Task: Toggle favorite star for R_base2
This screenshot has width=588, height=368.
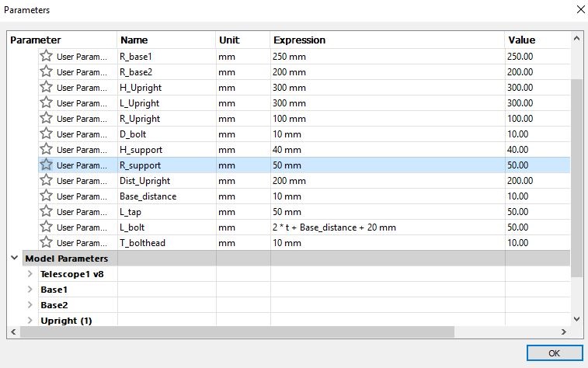Action: pyautogui.click(x=46, y=71)
